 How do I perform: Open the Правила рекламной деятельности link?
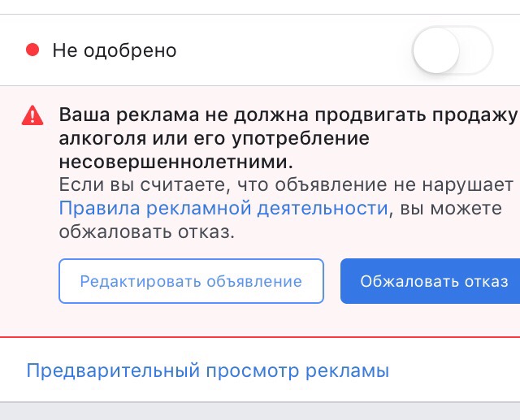pyautogui.click(x=223, y=208)
